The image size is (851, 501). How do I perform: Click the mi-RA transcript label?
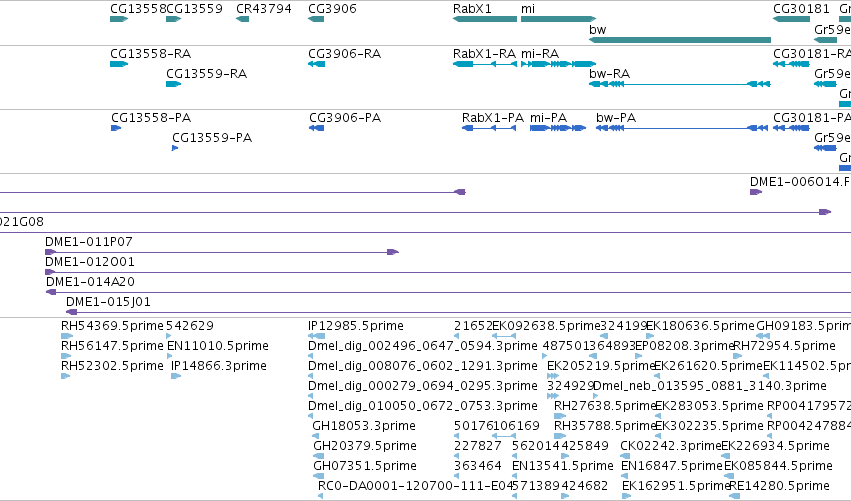540,54
